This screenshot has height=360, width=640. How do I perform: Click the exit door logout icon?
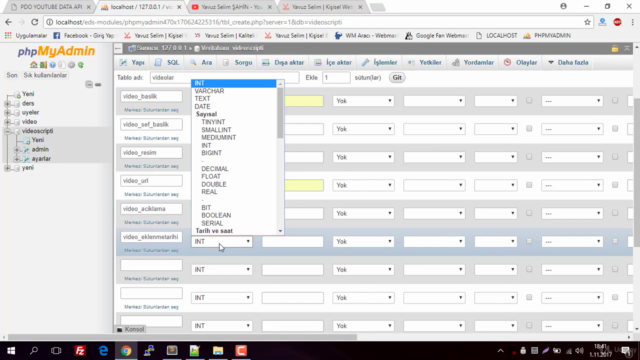click(x=43, y=65)
